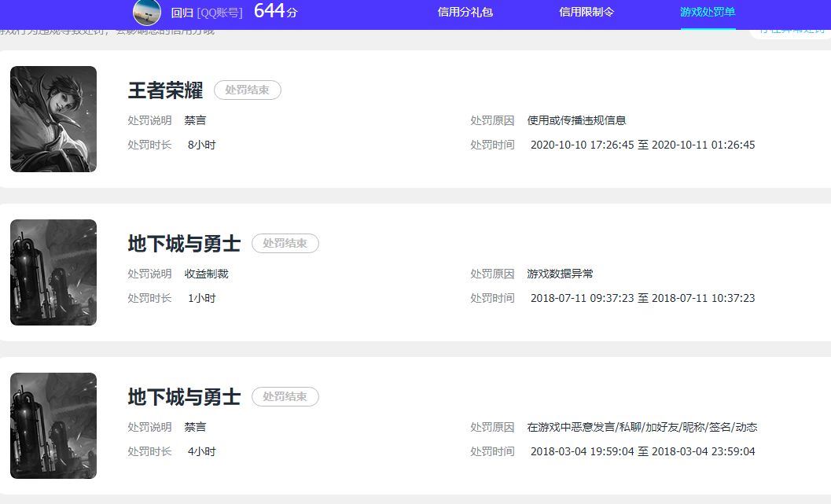点击王者荣耀记录的游戏头像图标

pos(53,119)
